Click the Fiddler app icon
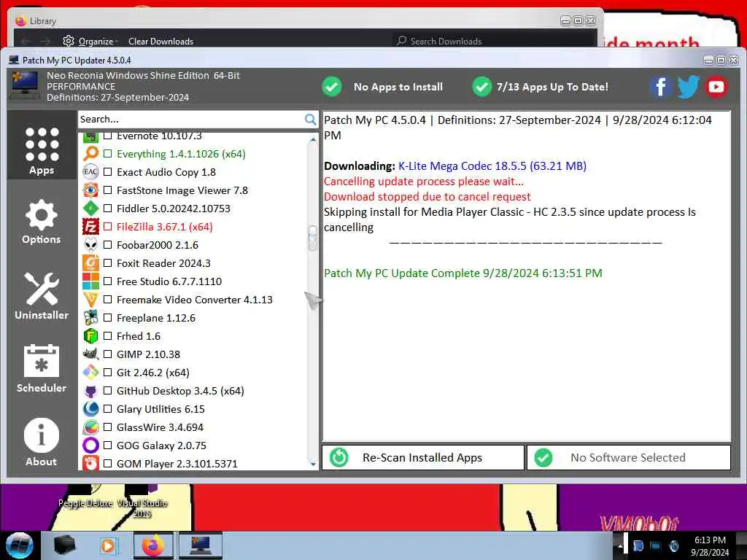The height and width of the screenshot is (560, 747). pos(90,208)
